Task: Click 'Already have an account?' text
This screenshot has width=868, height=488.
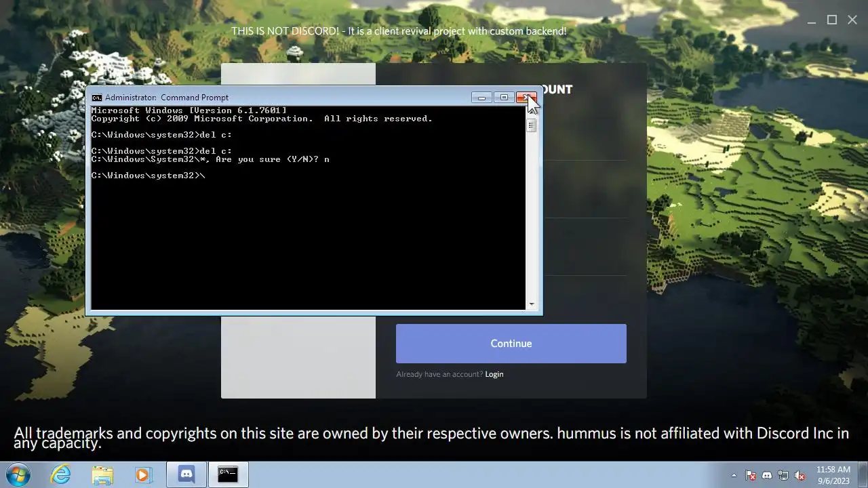Action: click(439, 374)
